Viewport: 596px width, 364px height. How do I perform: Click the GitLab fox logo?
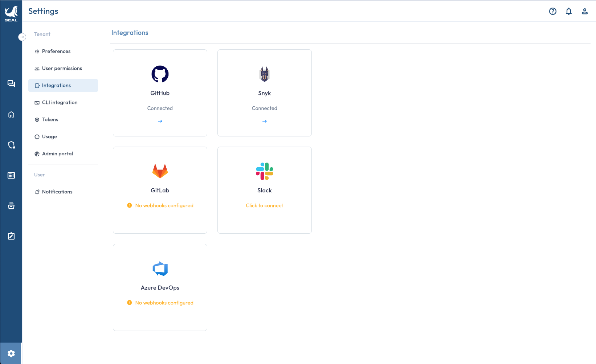point(160,171)
